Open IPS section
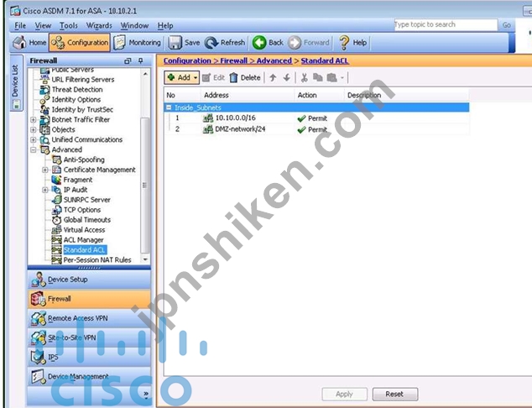This screenshot has width=532, height=408. pyautogui.click(x=89, y=357)
